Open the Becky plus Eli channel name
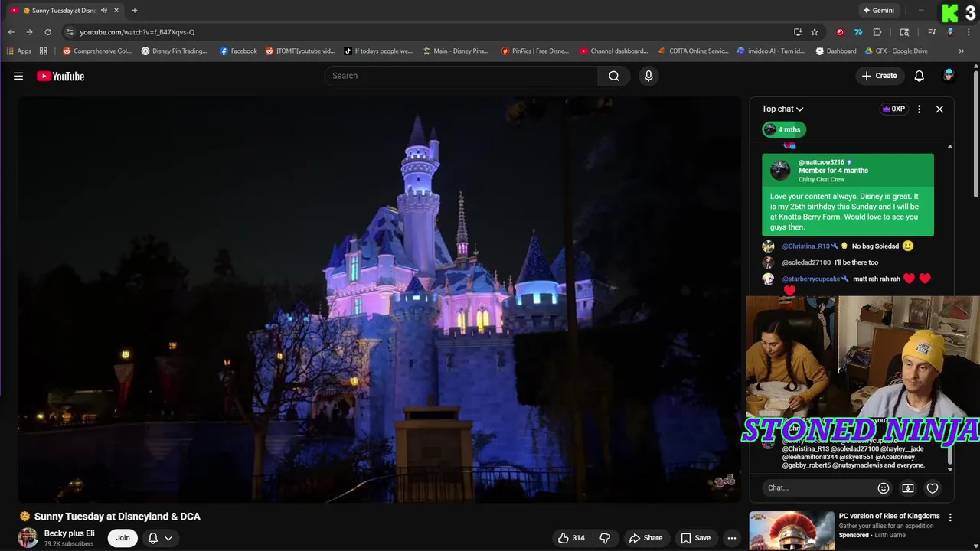This screenshot has height=551, width=980. 70,533
